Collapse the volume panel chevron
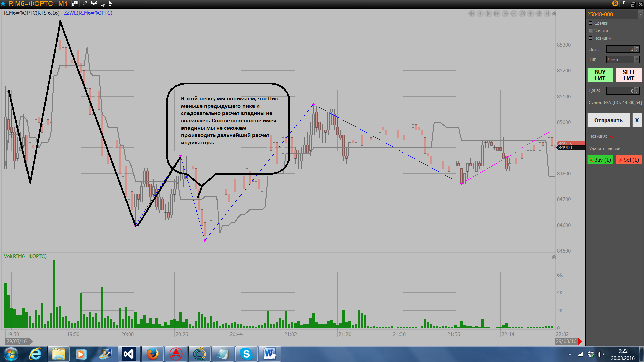The width and height of the screenshot is (644, 362). click(554, 257)
